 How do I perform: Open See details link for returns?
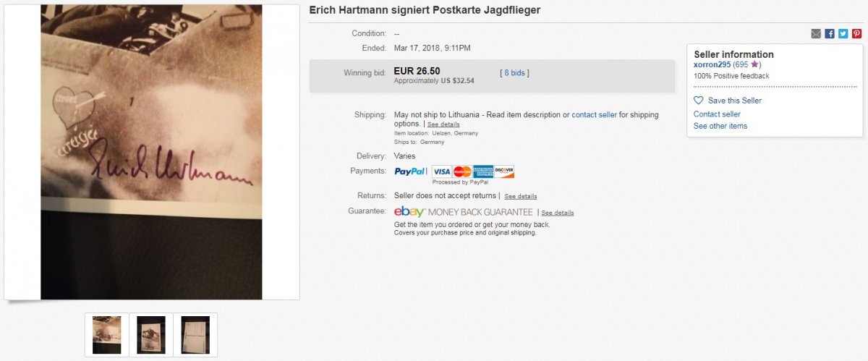pos(521,196)
